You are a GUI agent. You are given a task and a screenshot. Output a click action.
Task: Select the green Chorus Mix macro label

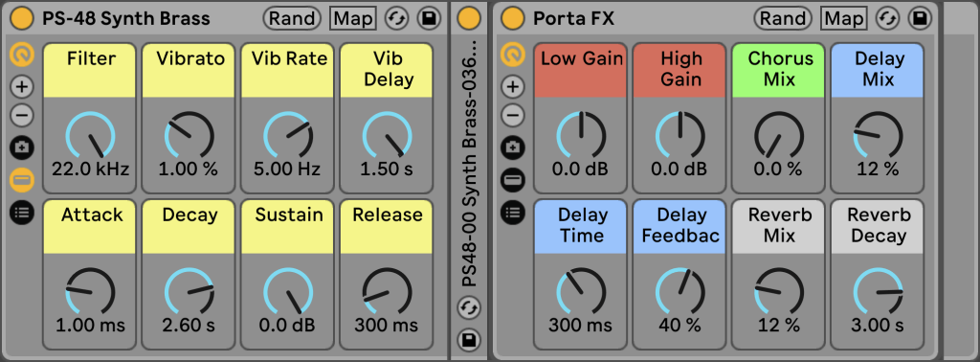[x=779, y=70]
